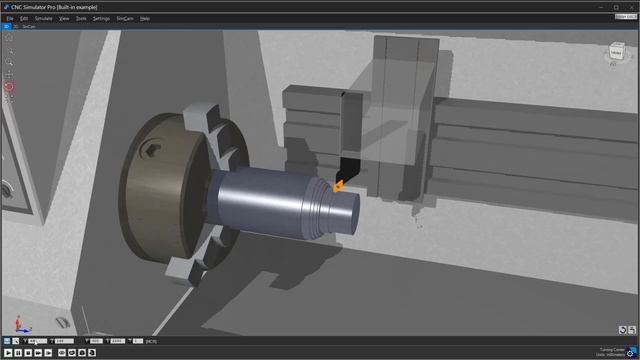The width and height of the screenshot is (640, 360).
Task: Switch to the SimCam tab below the menu bar
Action: coord(29,27)
